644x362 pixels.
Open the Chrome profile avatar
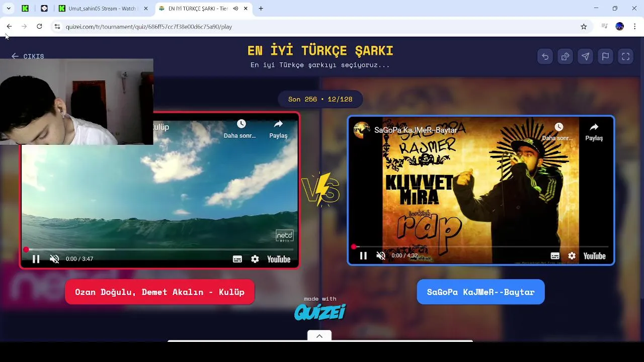(x=620, y=26)
